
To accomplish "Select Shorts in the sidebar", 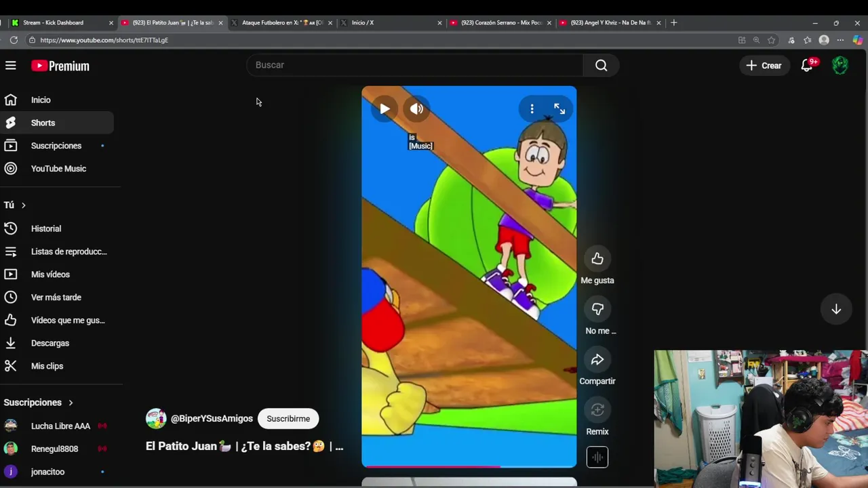I will click(57, 123).
